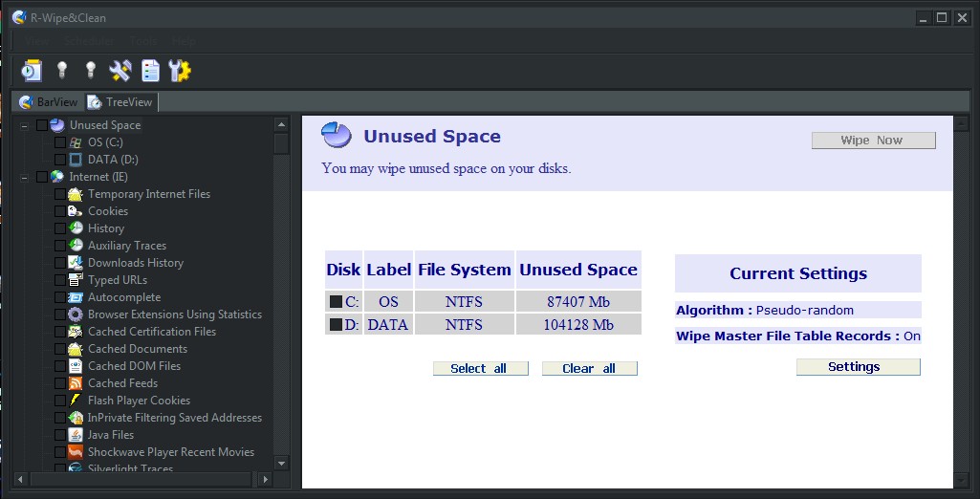Open the scheduler clock-clipboard toolbar icon
The image size is (980, 499).
pos(32,70)
